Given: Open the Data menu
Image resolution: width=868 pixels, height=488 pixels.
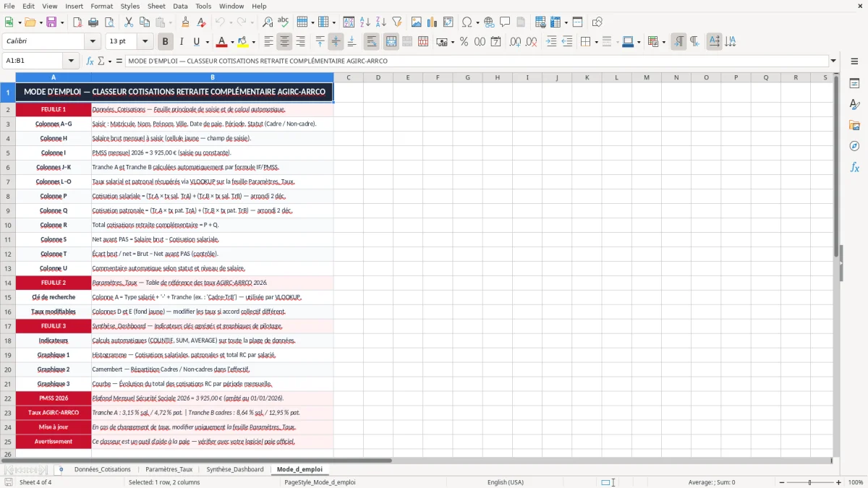Looking at the screenshot, I should click(x=181, y=6).
